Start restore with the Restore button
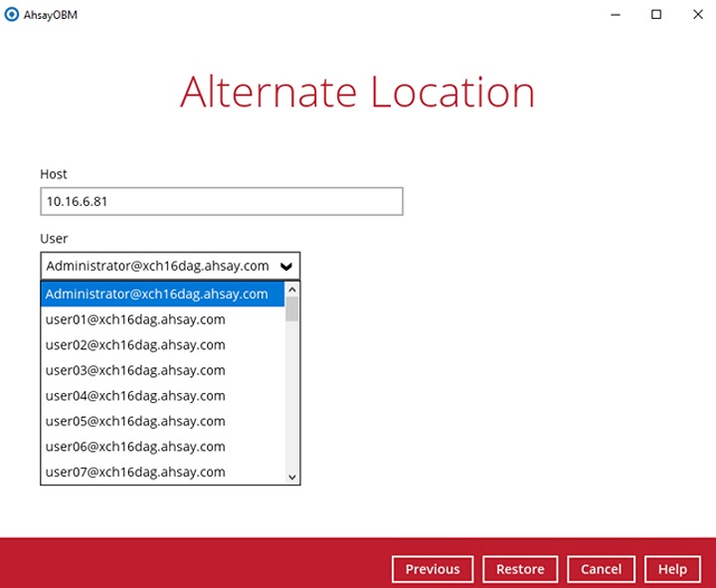The image size is (716, 588). 520,569
